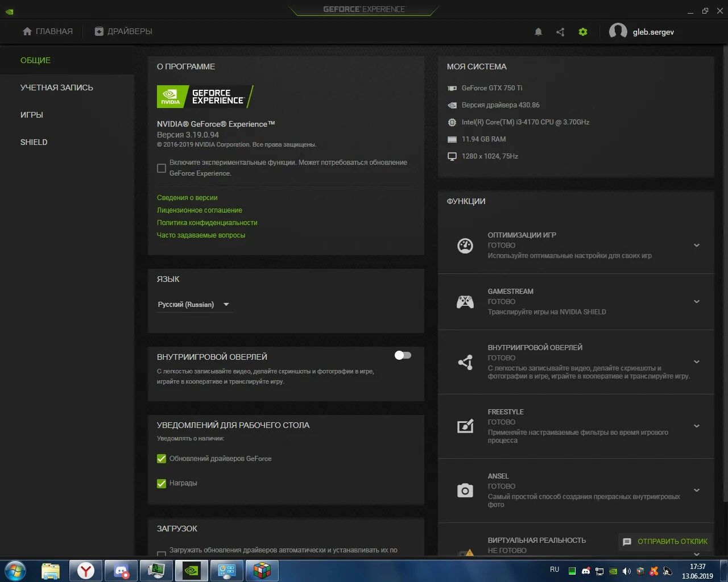Click ОТПРАВИТЬ ОТКЛИК feedback button
This screenshot has height=582, width=728.
pos(665,542)
